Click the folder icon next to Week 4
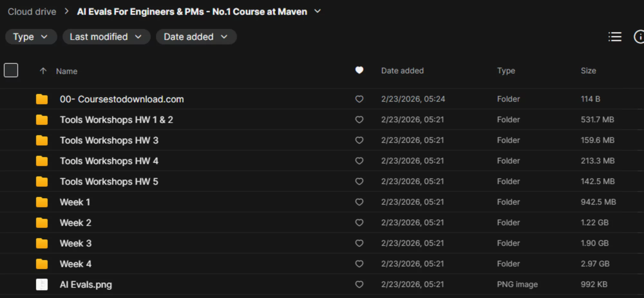The image size is (644, 298). coord(42,264)
